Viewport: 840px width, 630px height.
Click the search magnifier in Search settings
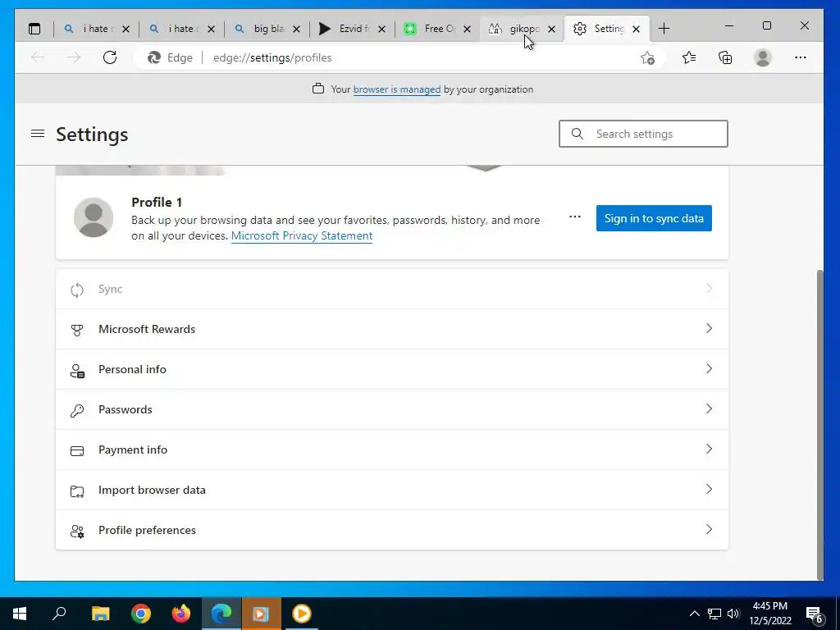(577, 134)
